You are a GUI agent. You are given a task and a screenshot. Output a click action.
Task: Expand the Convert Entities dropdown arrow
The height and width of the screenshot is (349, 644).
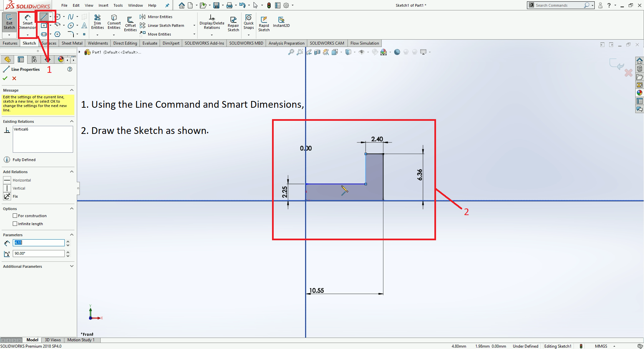tap(114, 35)
